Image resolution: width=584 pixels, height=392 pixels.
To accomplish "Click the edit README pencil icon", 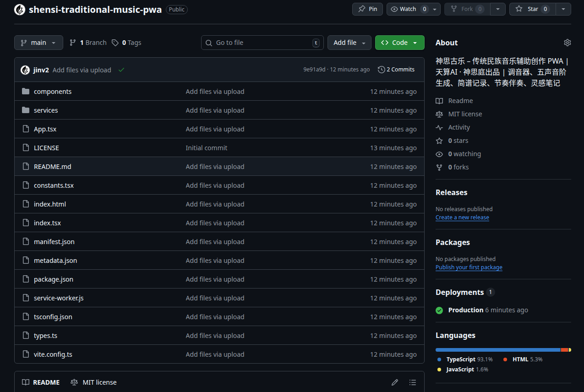I will 394,382.
